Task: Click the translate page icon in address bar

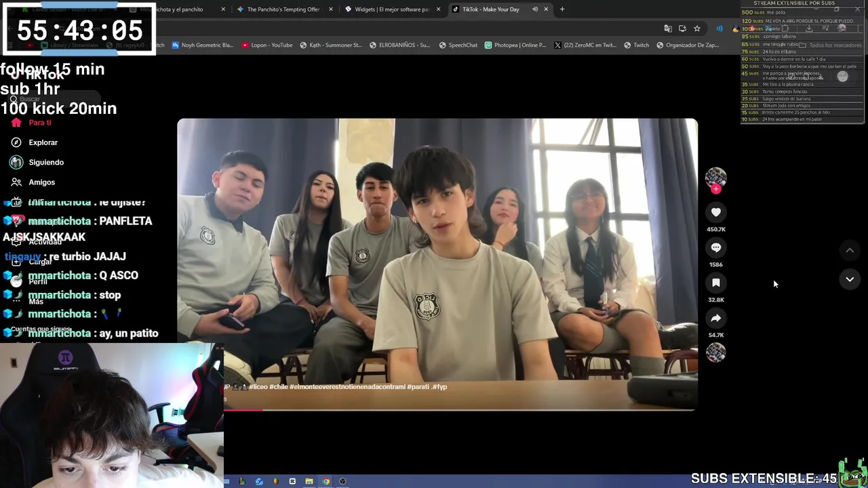Action: (668, 28)
